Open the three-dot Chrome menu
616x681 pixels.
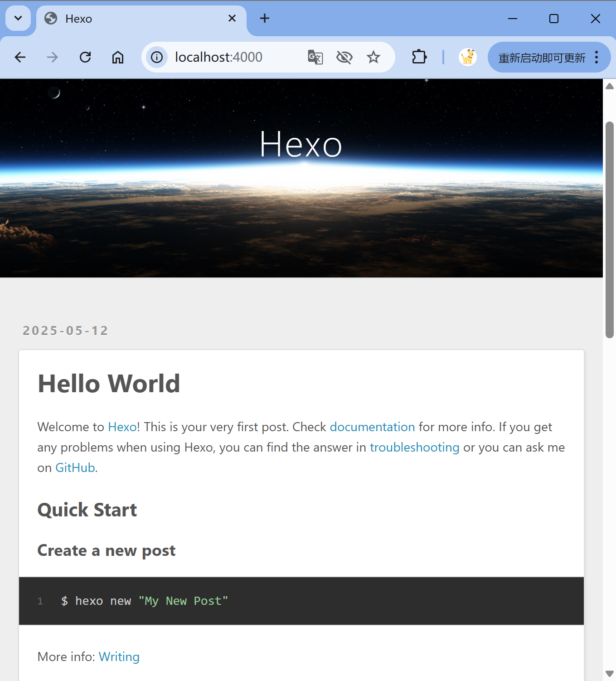(597, 57)
